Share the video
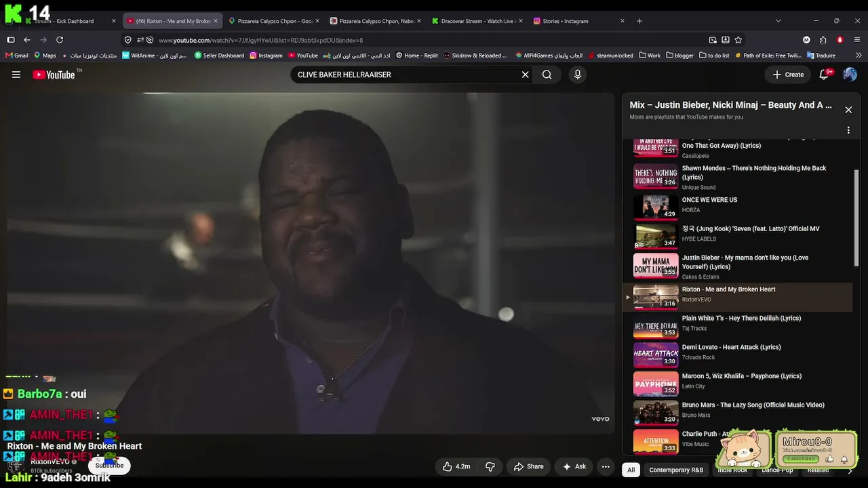The width and height of the screenshot is (868, 488). click(529, 466)
